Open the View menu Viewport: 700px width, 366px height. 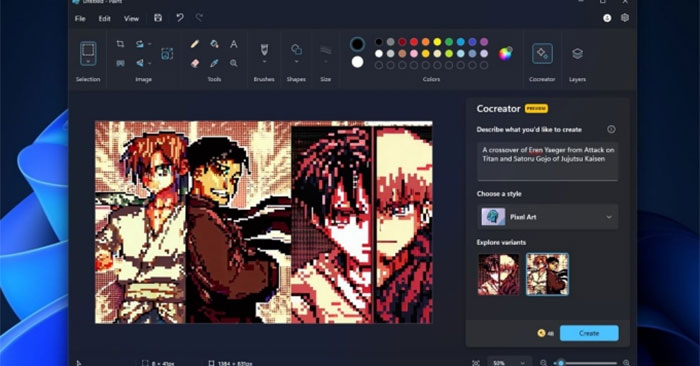[131, 18]
